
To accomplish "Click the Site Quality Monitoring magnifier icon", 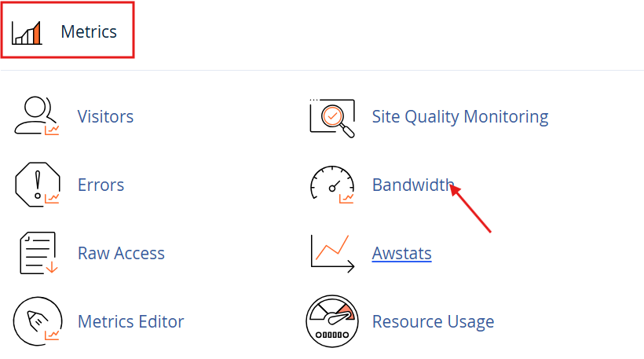I will (332, 117).
